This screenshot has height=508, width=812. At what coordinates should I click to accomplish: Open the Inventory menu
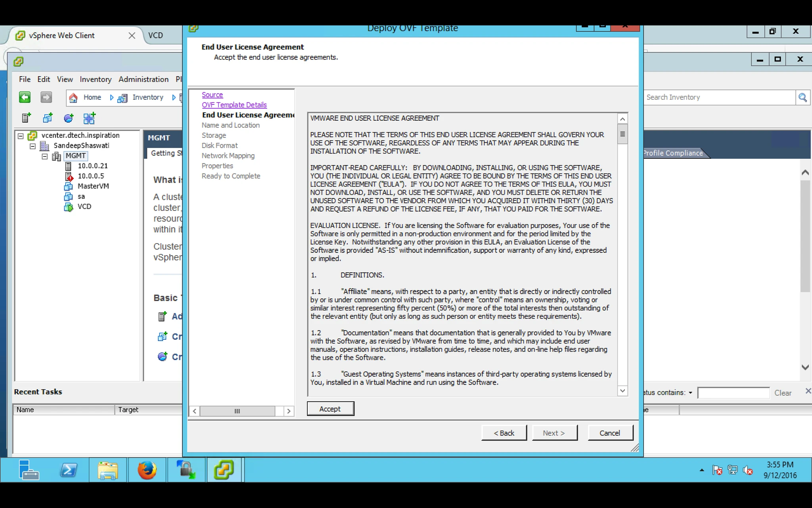pyautogui.click(x=96, y=79)
